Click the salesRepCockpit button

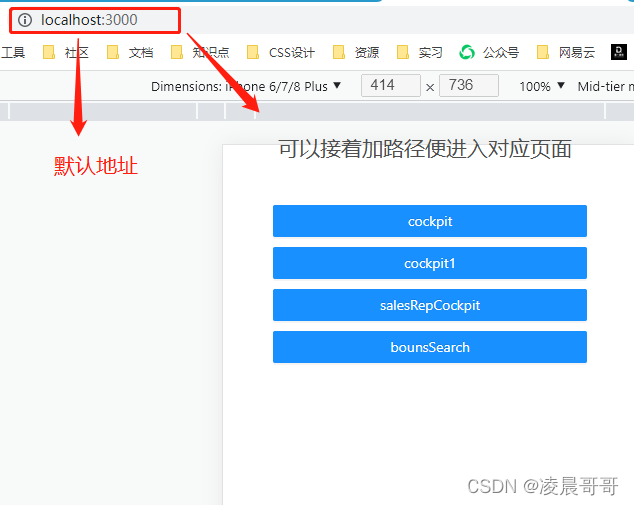430,305
